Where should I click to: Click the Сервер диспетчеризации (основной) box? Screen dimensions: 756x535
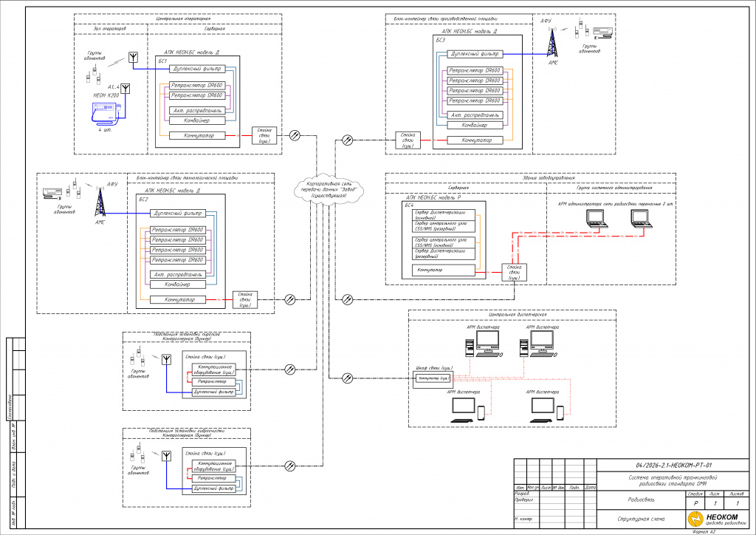(x=444, y=215)
